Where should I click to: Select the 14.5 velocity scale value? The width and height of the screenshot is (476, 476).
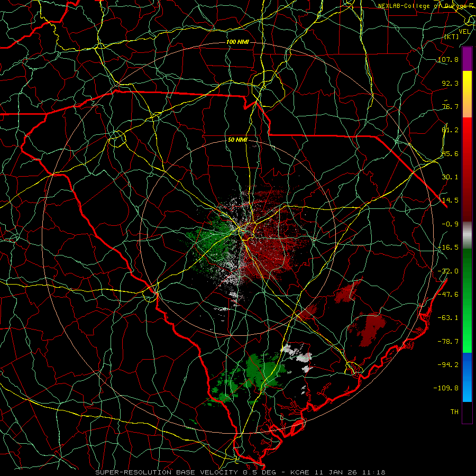(450, 200)
